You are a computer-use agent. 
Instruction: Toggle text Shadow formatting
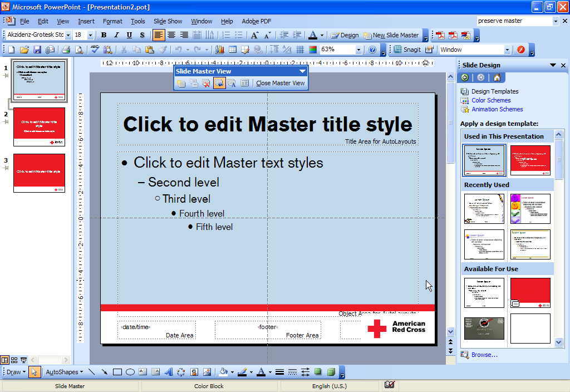[142, 35]
